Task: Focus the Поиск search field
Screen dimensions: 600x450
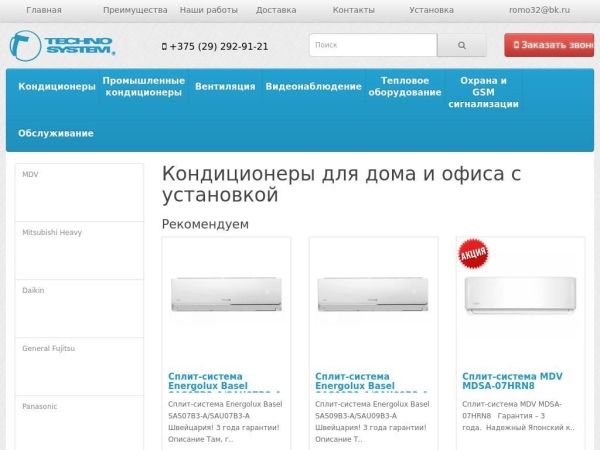Action: [373, 45]
